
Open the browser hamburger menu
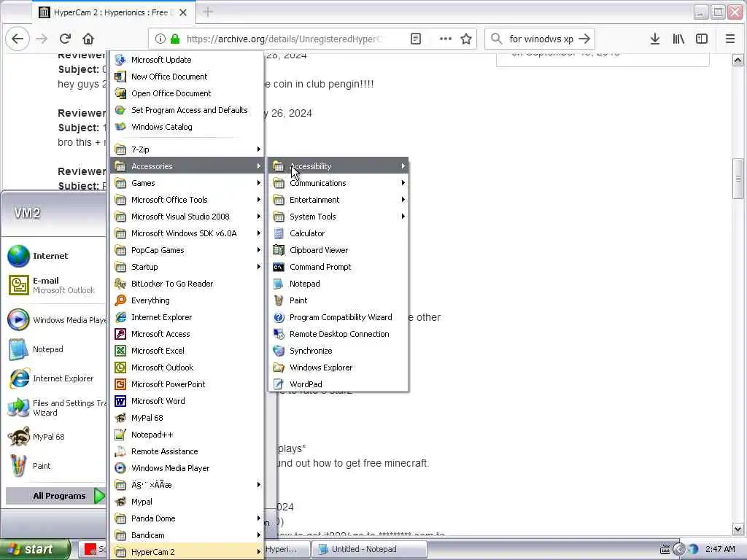[x=729, y=39]
